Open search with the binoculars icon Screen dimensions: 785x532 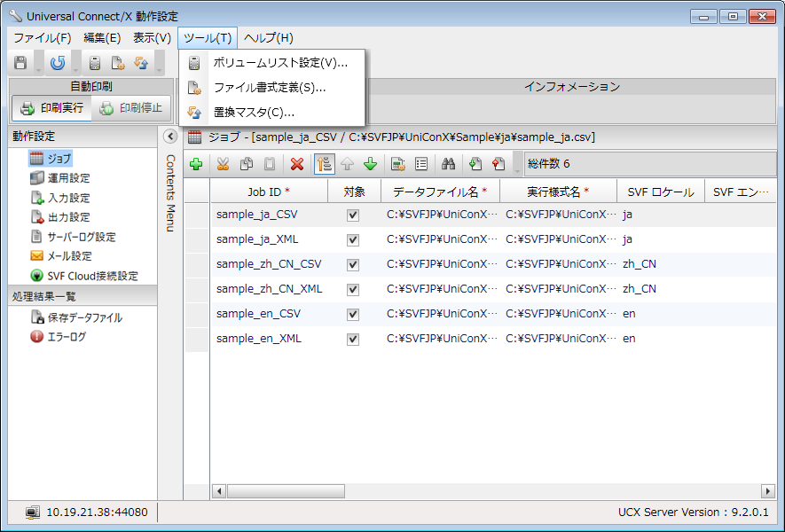448,164
